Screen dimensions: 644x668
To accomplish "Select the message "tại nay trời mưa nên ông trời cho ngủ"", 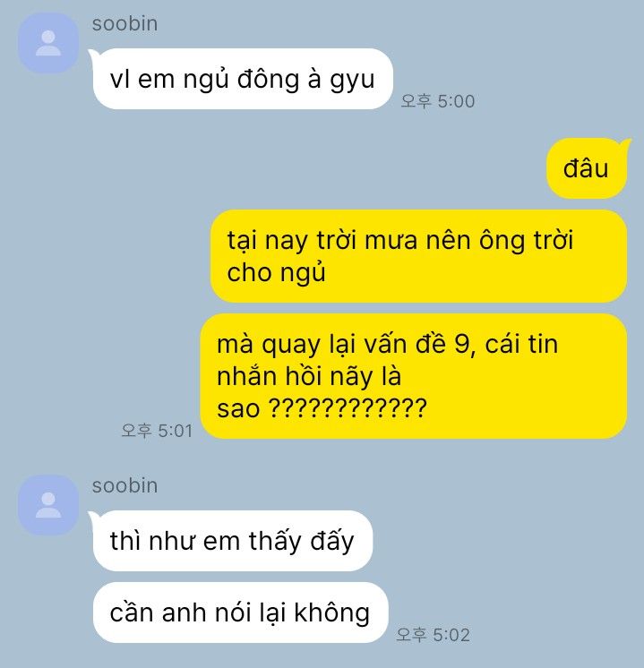I will point(418,256).
